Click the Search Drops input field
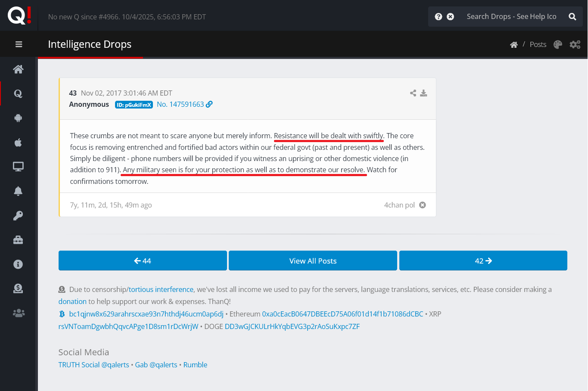The height and width of the screenshot is (391, 588). tap(511, 17)
